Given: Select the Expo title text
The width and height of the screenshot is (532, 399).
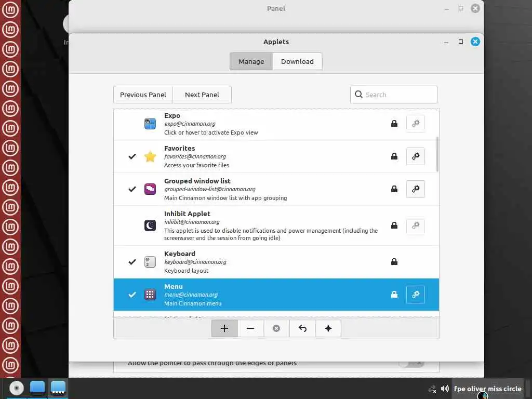Looking at the screenshot, I should [172, 115].
